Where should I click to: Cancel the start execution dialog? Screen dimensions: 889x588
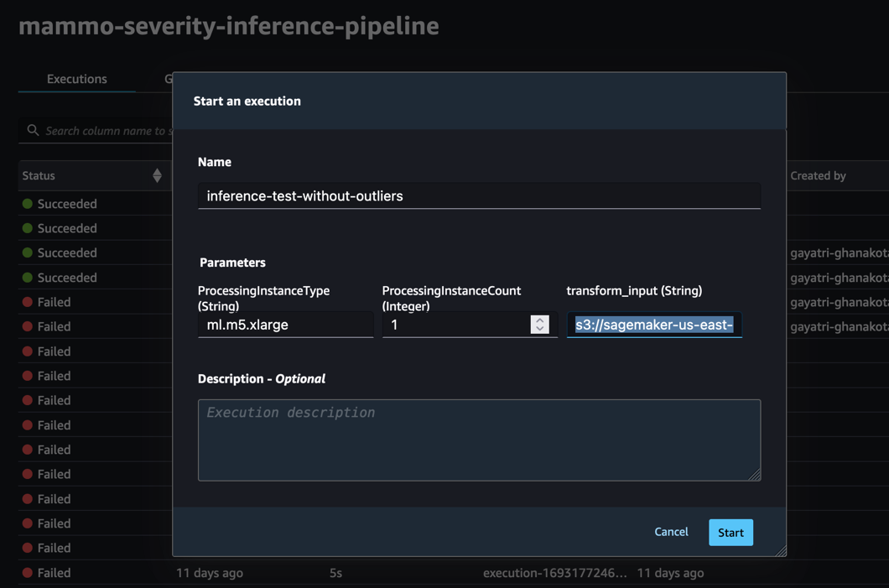(x=671, y=532)
